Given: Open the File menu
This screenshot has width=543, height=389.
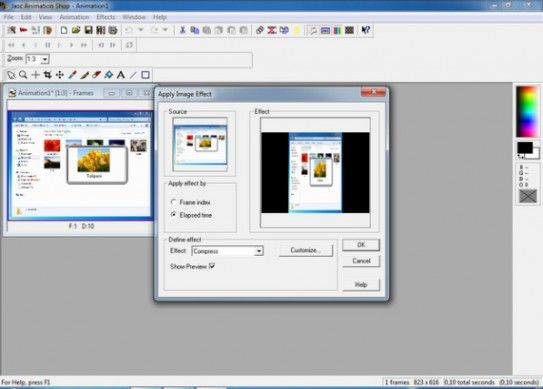Looking at the screenshot, I should click(9, 17).
